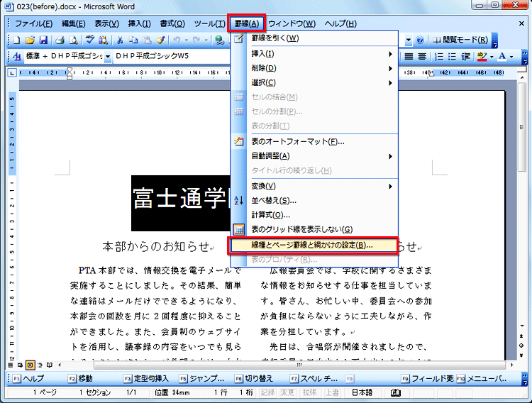The height and width of the screenshot is (403, 532).
Task: Switch to Normal view button
Action: (x=11, y=365)
